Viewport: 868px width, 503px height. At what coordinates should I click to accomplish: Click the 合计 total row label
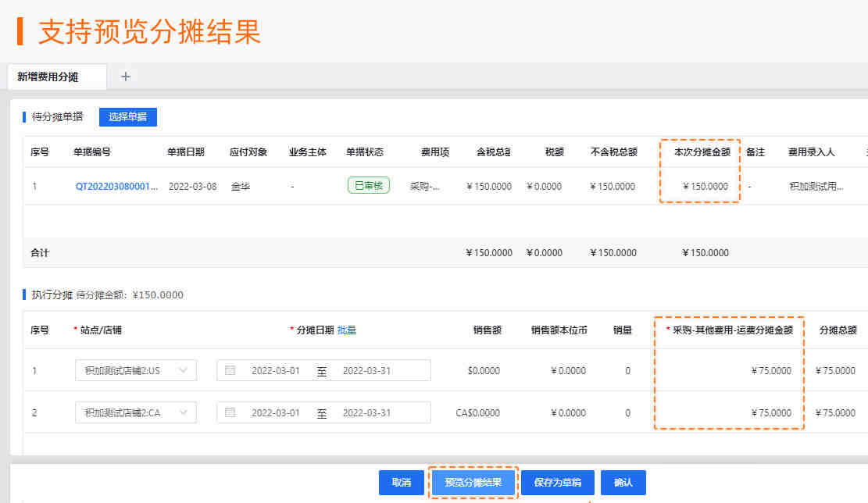coord(40,253)
